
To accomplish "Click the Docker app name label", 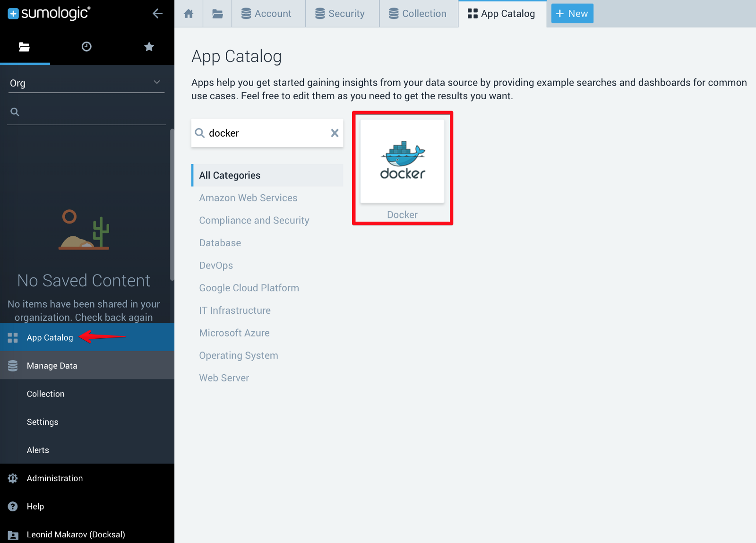I will click(x=403, y=215).
